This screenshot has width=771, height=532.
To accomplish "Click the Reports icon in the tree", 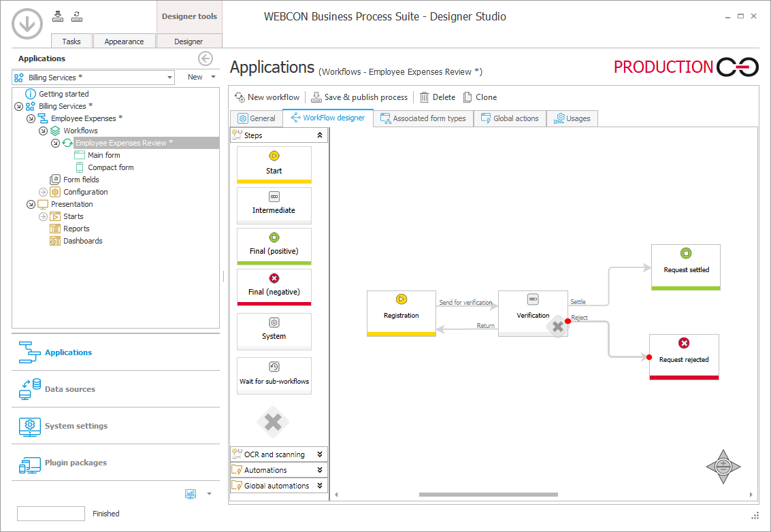I will [55, 229].
